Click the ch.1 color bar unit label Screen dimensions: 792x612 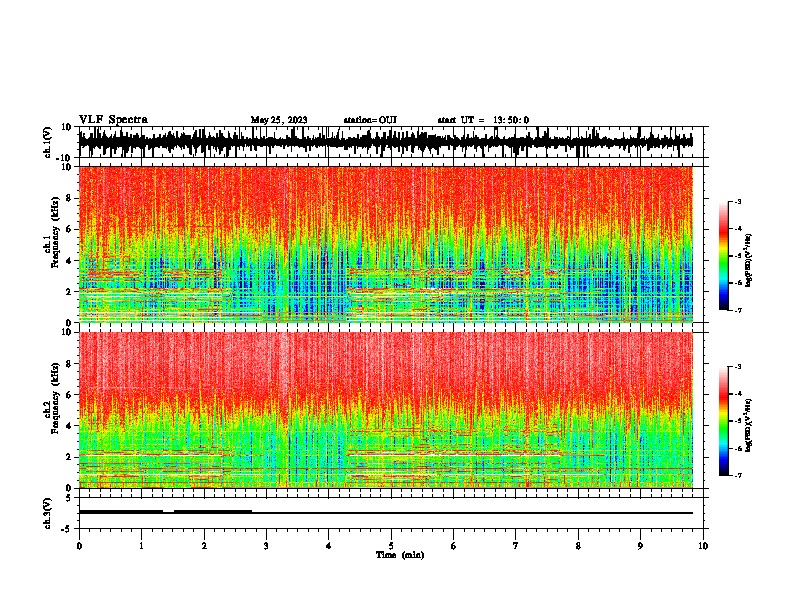pos(748,261)
